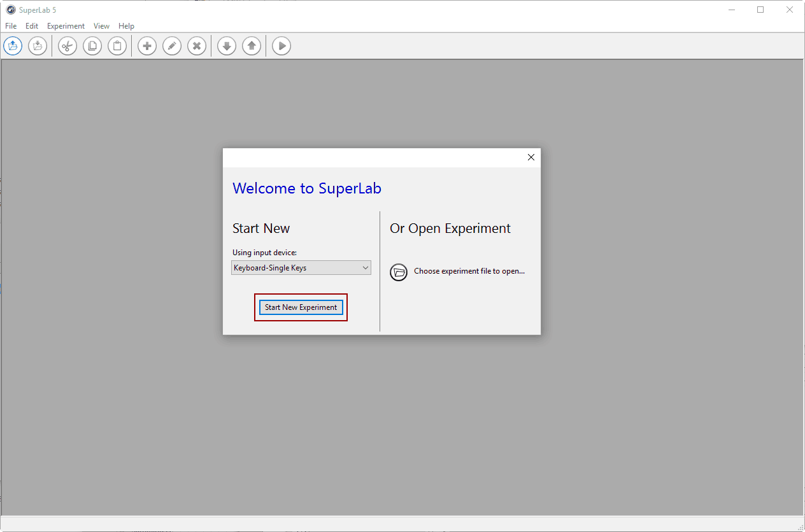Expand the Keyboard-Single Keys input device dropdown
Viewport: 805px width, 532px height.
click(x=301, y=268)
